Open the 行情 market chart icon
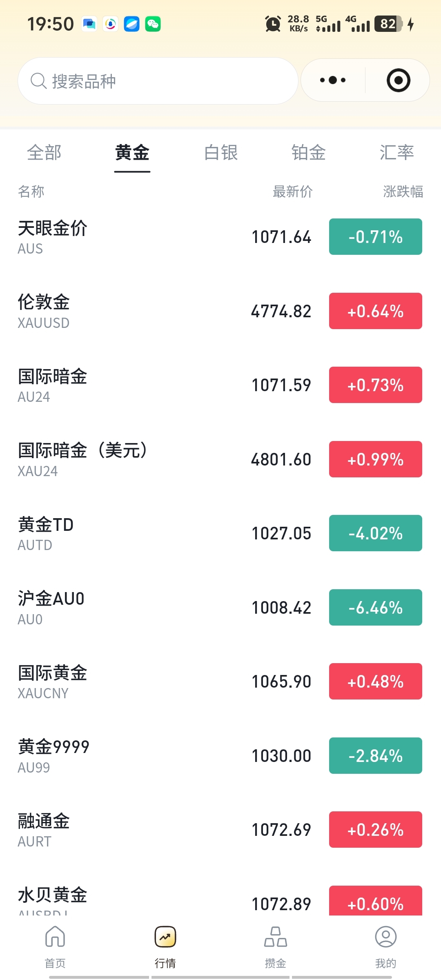The height and width of the screenshot is (980, 441). point(165,937)
